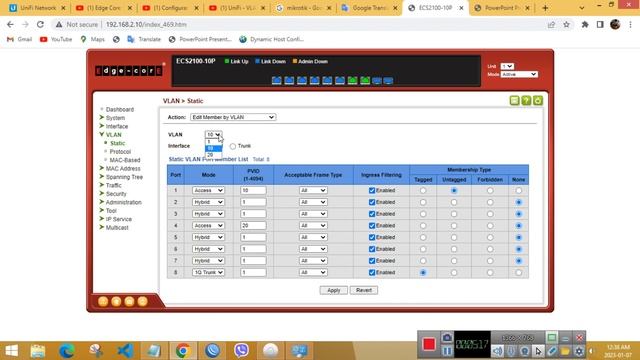The height and width of the screenshot is (360, 640).
Task: Click the ninth SFP port icon
Action: tap(377, 80)
